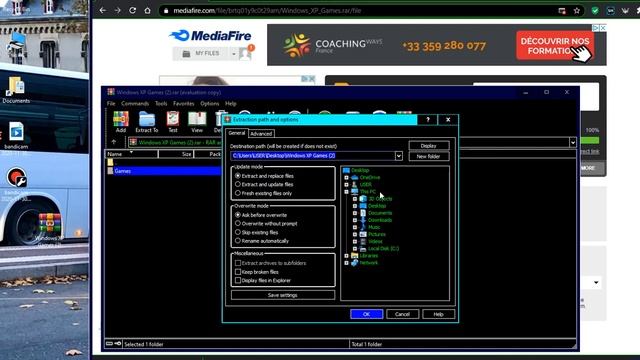
Task: Click the Help button in extraction dialog
Action: (x=438, y=314)
